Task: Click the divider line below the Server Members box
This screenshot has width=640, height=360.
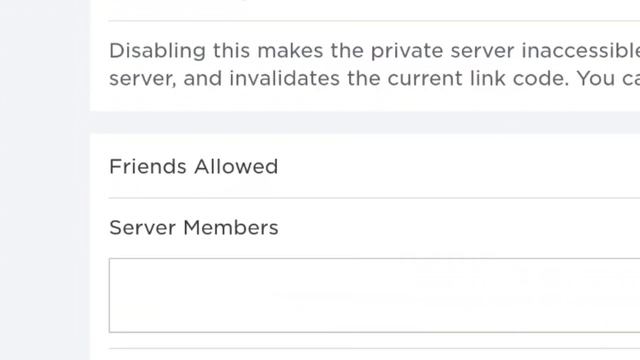Action: click(374, 349)
